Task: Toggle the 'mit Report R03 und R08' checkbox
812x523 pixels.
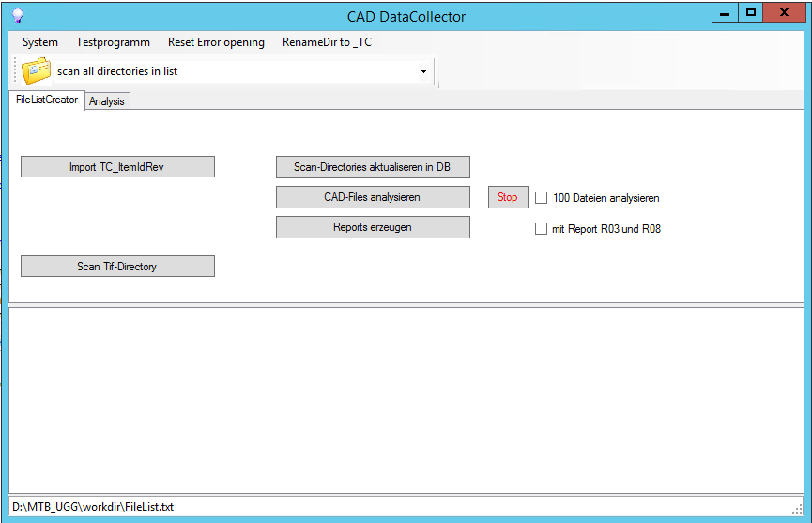Action: pyautogui.click(x=541, y=228)
